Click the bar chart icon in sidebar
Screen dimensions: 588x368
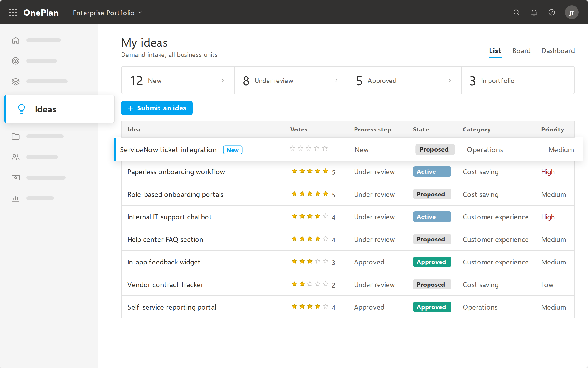pyautogui.click(x=16, y=198)
